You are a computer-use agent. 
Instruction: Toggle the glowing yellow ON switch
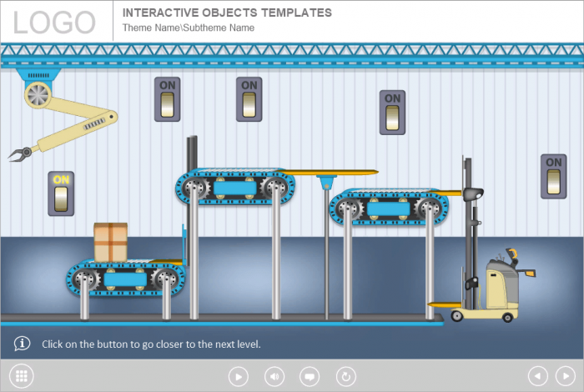click(61, 194)
